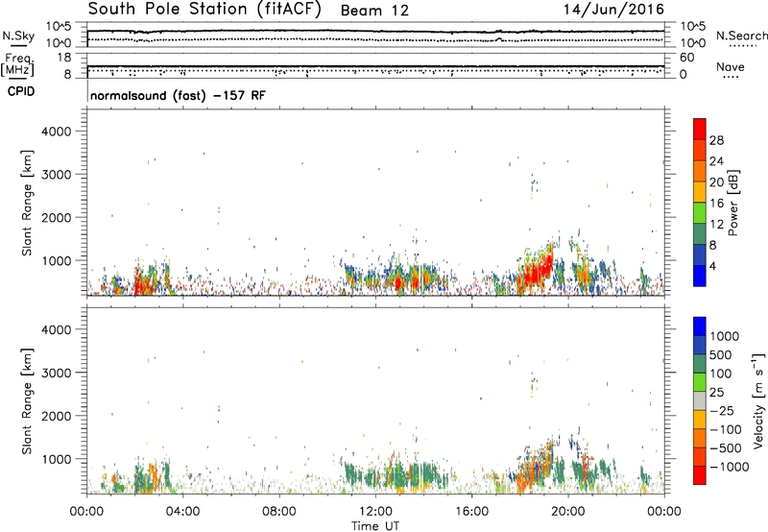Select the 'Nave' legend label
Screen dimensions: 768x532
pyautogui.click(x=731, y=66)
